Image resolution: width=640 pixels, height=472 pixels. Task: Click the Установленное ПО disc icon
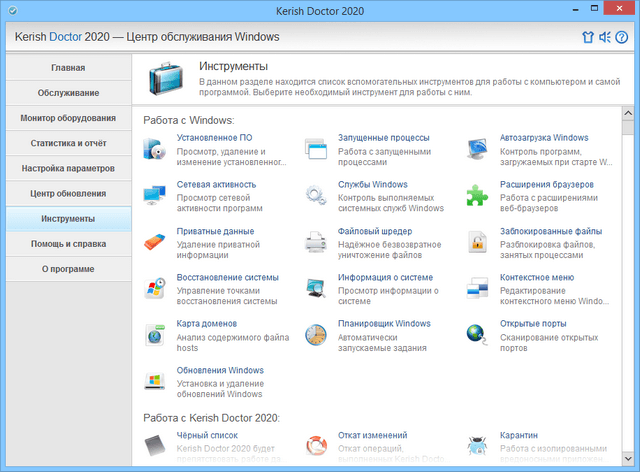(154, 149)
